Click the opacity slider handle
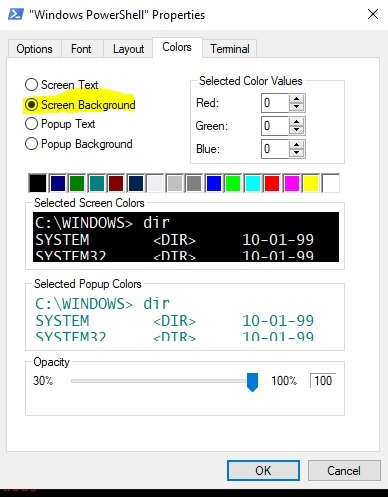388x497 pixels. click(x=252, y=382)
